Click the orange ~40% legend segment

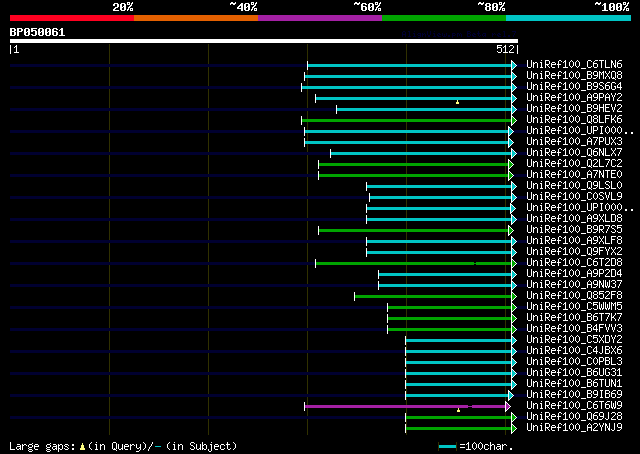tap(196, 18)
